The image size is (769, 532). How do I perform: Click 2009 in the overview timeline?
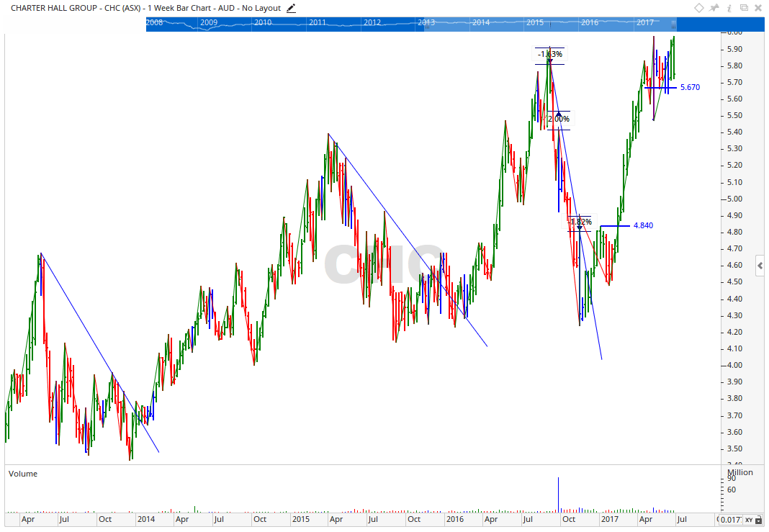pos(209,22)
